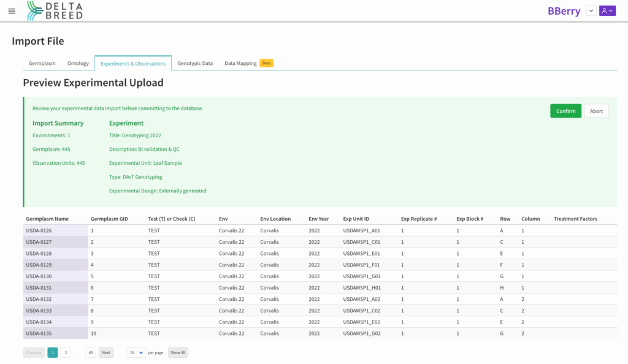Screen dimensions: 628x364
Task: Open the user account menu icon
Action: [607, 10]
